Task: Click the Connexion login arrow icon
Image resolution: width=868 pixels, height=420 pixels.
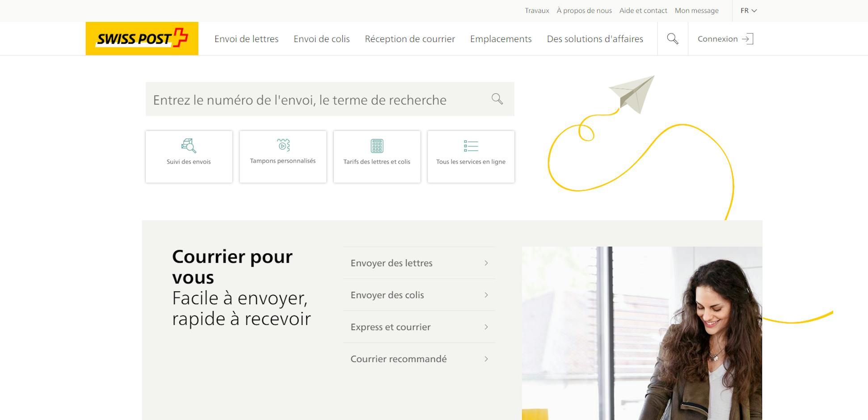Action: 747,39
